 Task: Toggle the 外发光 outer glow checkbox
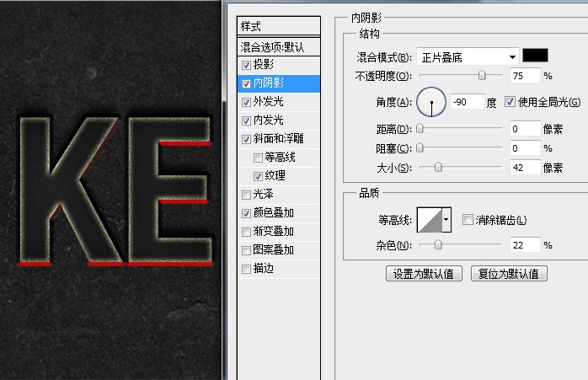point(246,102)
